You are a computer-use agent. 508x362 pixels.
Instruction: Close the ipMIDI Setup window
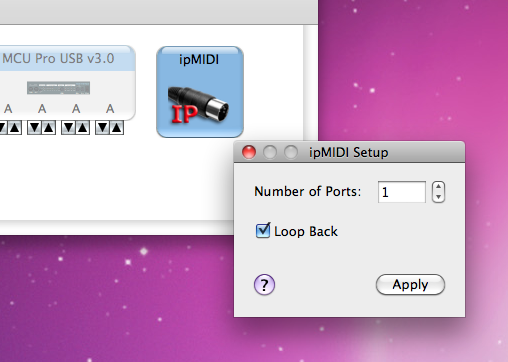[249, 152]
